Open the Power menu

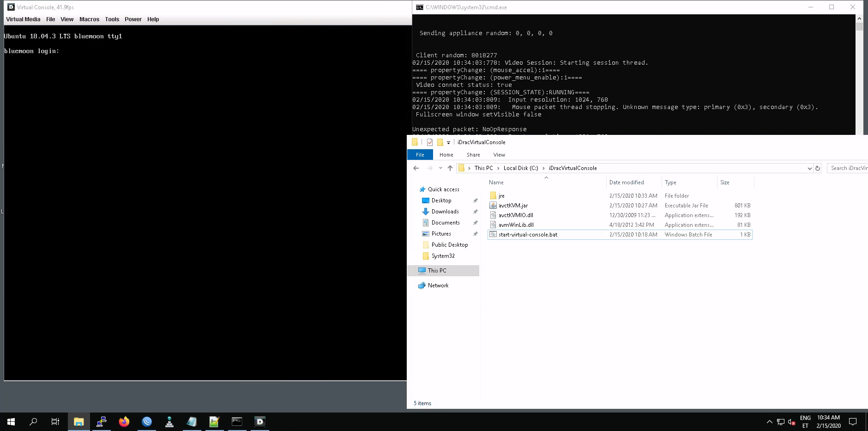point(133,19)
